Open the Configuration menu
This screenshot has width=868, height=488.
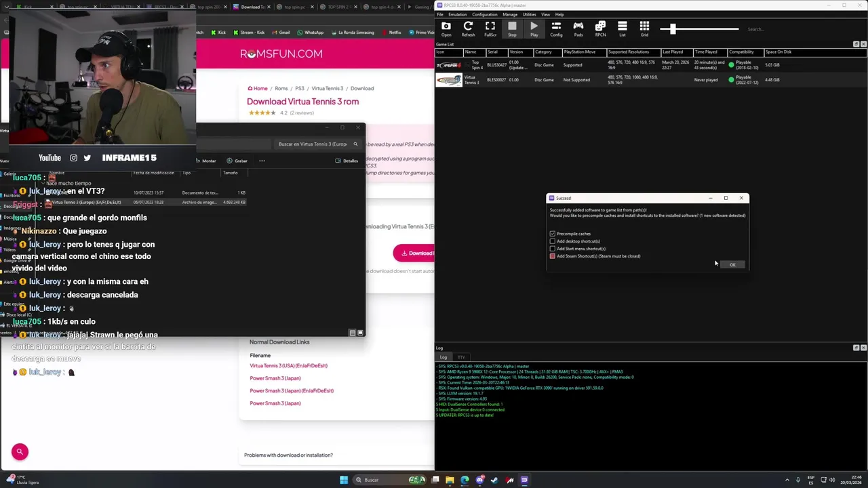pyautogui.click(x=485, y=14)
